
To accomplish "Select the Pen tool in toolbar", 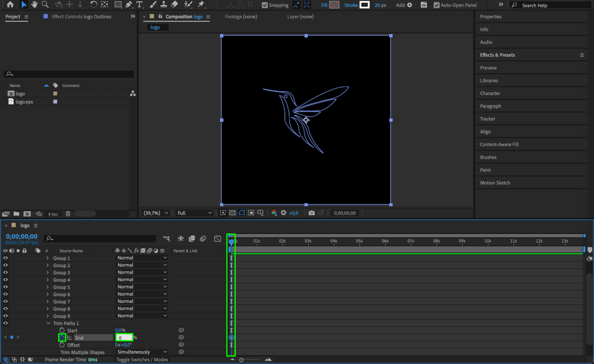I will tap(129, 4).
